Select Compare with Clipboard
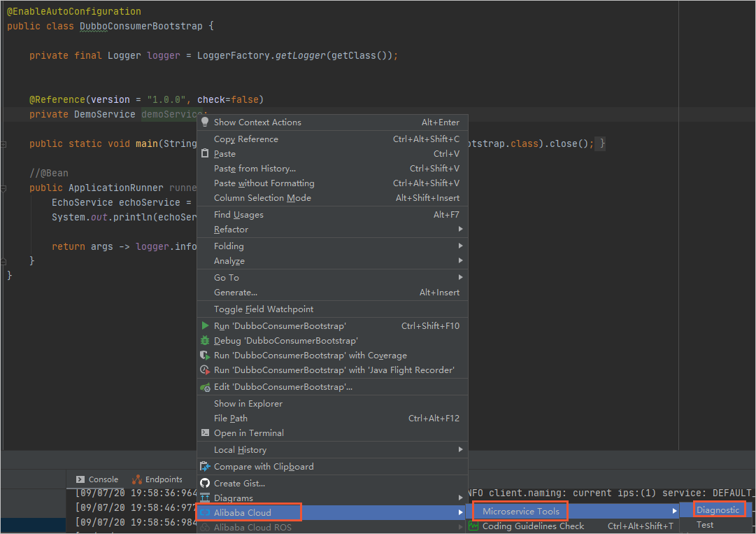The height and width of the screenshot is (534, 756). [x=332, y=467]
